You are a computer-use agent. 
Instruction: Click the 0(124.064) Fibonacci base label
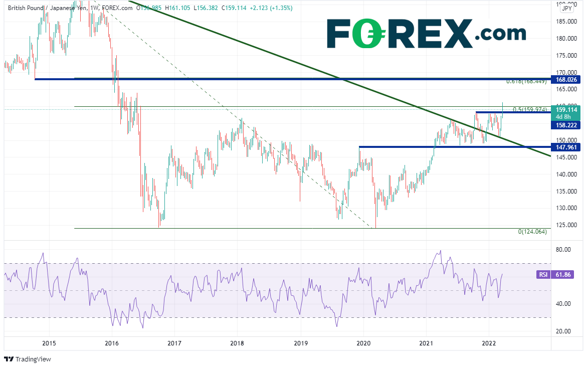tap(533, 232)
